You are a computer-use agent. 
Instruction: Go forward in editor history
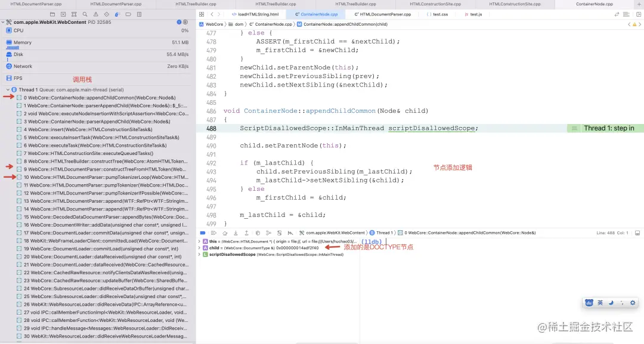[219, 14]
